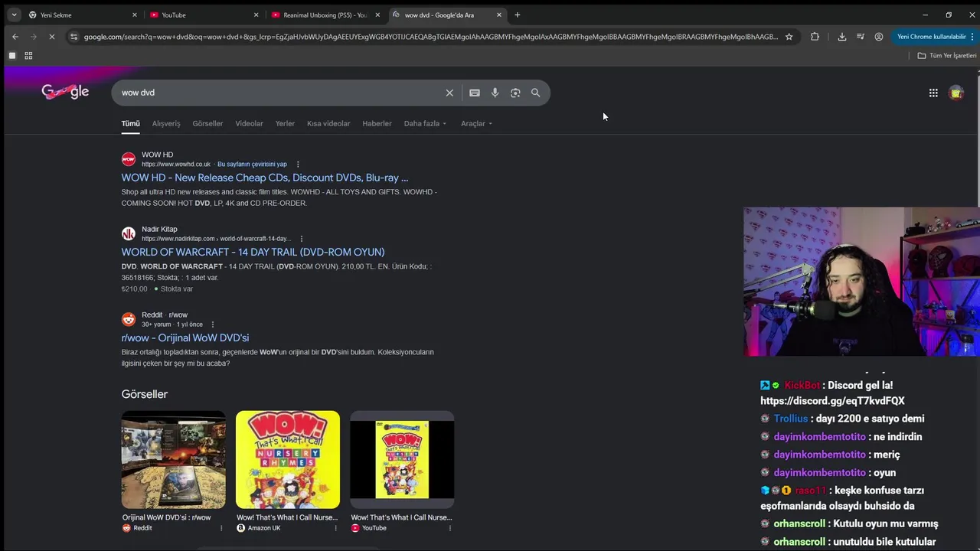The image size is (980, 551).
Task: Close the Yeni Sekme tab
Action: point(134,15)
